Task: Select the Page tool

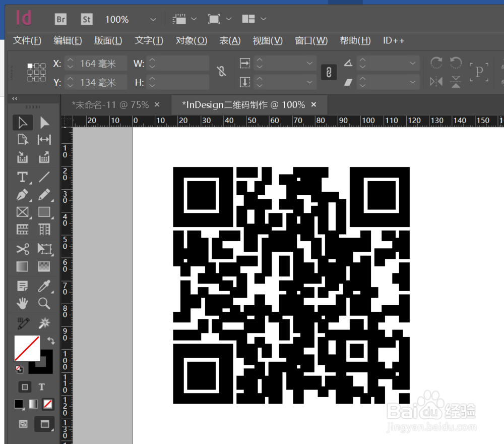Action: (23, 140)
